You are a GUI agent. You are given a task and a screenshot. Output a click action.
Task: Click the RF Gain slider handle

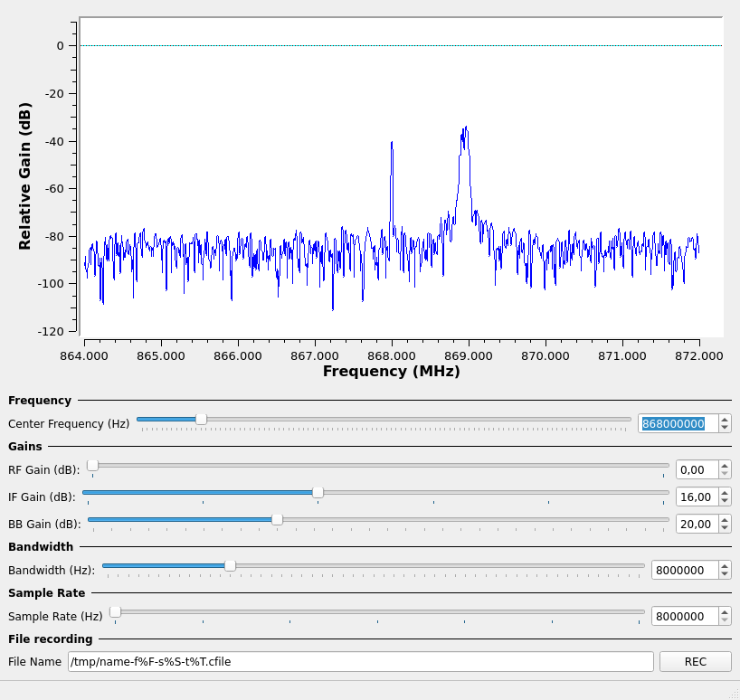92,465
